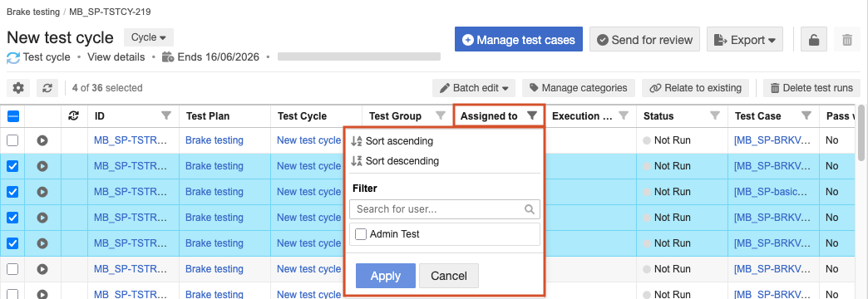Open the View details link
The height and width of the screenshot is (299, 868).
(x=116, y=57)
